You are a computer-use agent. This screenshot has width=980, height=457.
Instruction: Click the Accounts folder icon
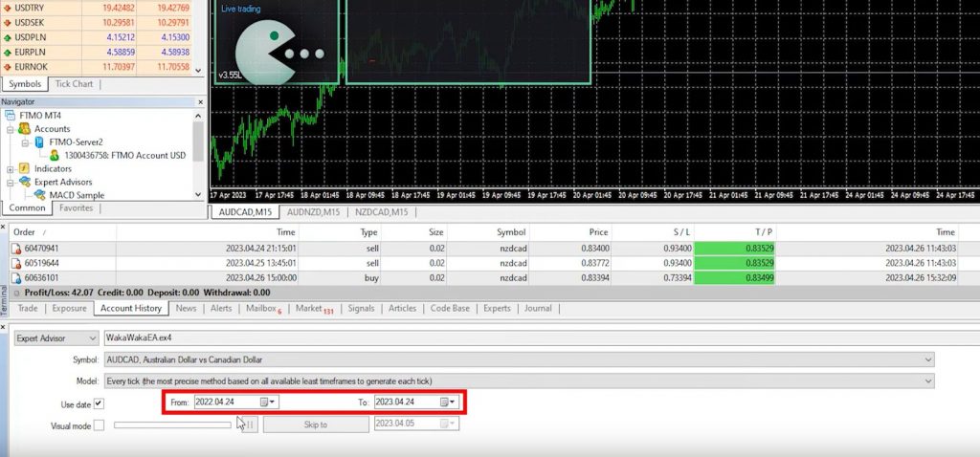tap(24, 129)
